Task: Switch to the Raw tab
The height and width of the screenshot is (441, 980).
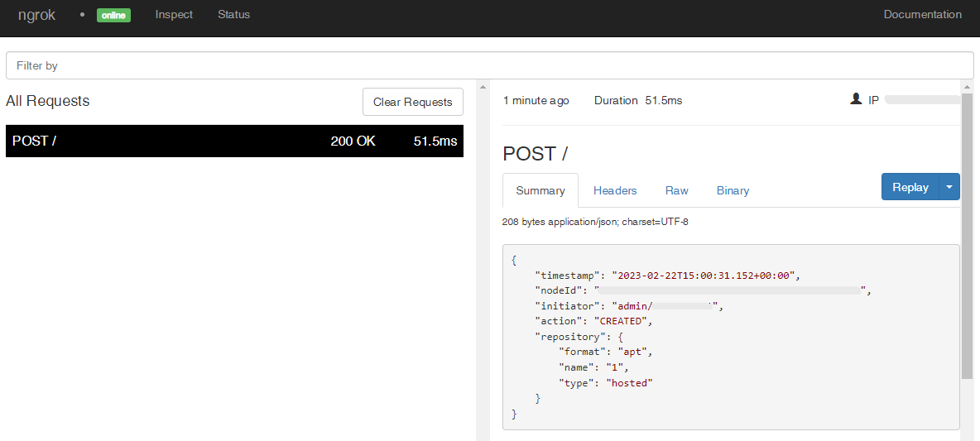Action: coord(677,190)
